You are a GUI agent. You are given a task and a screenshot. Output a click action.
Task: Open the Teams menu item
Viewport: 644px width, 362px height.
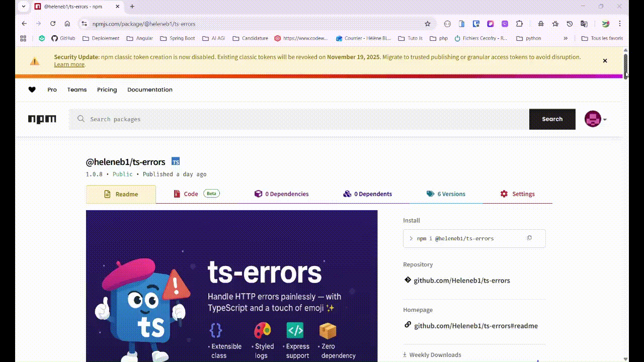tap(77, 89)
